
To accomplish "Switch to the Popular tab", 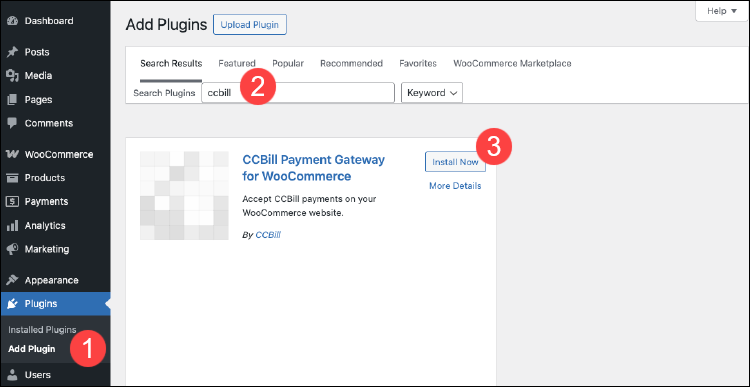I will point(288,64).
